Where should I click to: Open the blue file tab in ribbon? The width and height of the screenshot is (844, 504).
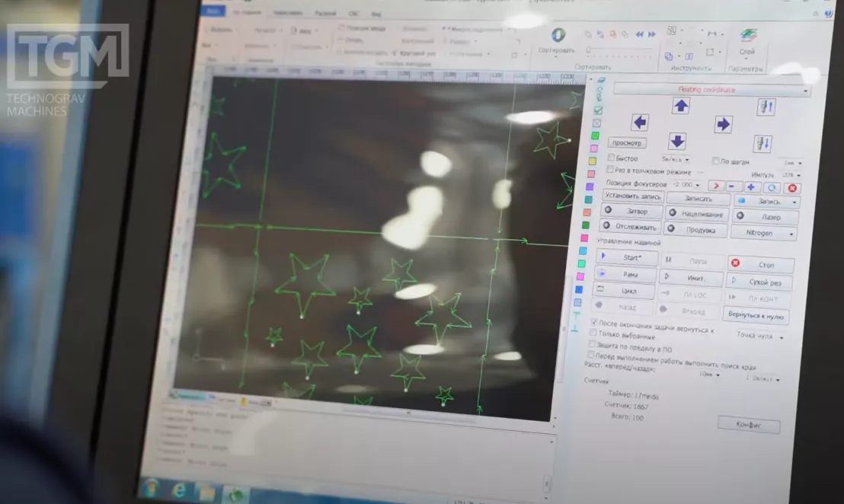[x=214, y=12]
